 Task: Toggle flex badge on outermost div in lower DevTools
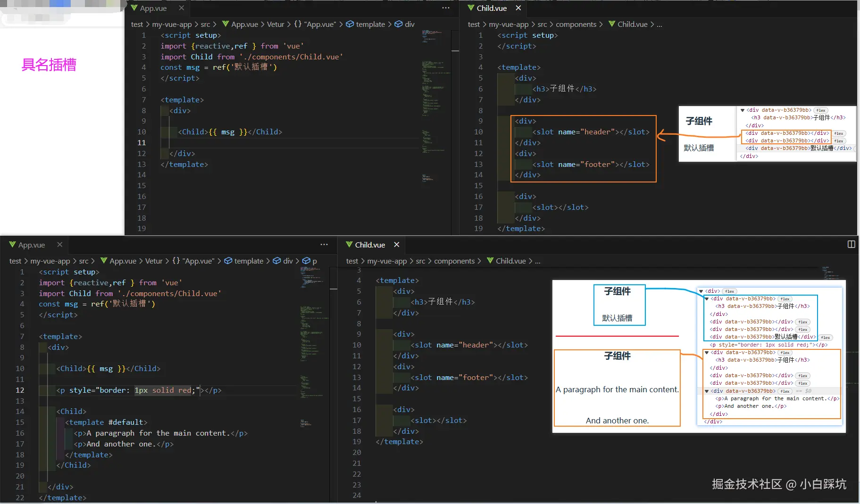point(729,291)
